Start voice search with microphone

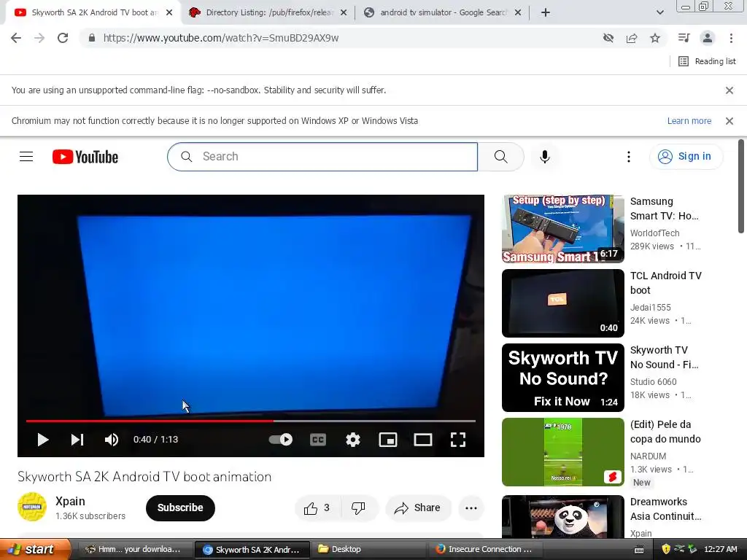coord(544,157)
